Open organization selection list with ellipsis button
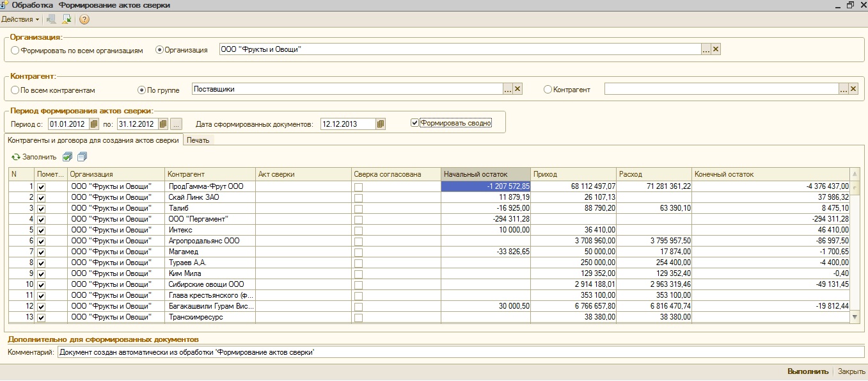This screenshot has width=868, height=381. coord(706,49)
